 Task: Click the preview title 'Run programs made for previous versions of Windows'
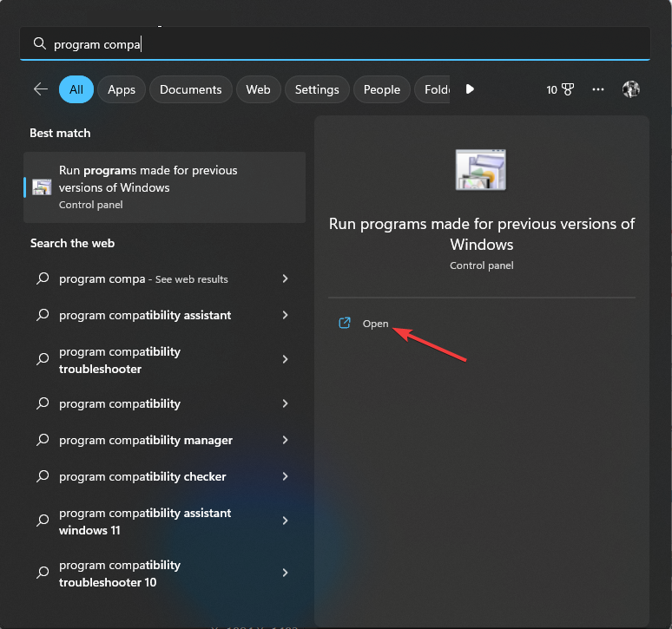[x=482, y=234]
